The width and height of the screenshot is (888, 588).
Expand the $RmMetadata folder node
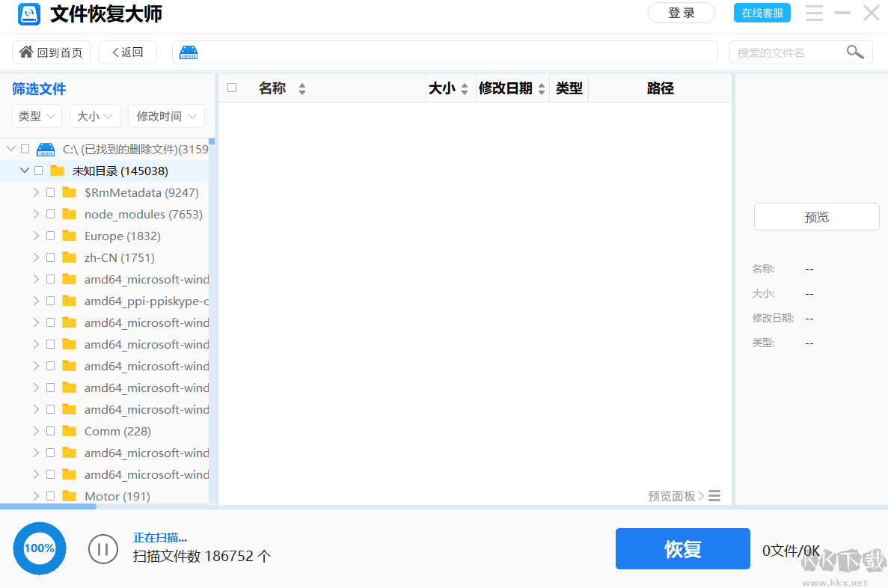point(35,192)
